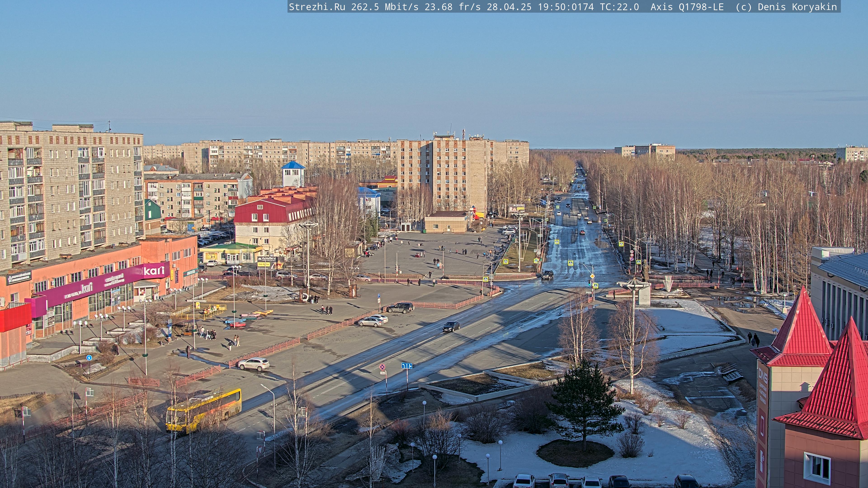
Task: Click the '19:50:0174' time stamp
Action: 566,7
